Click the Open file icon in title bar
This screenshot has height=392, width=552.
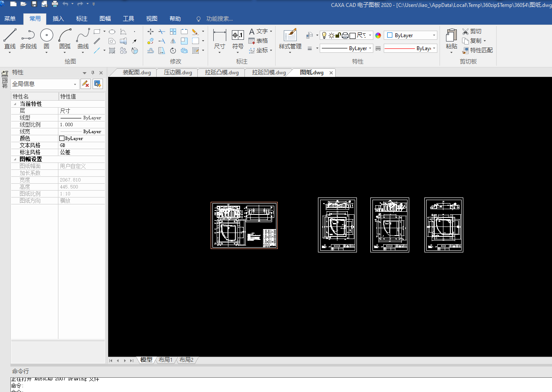(23, 4)
